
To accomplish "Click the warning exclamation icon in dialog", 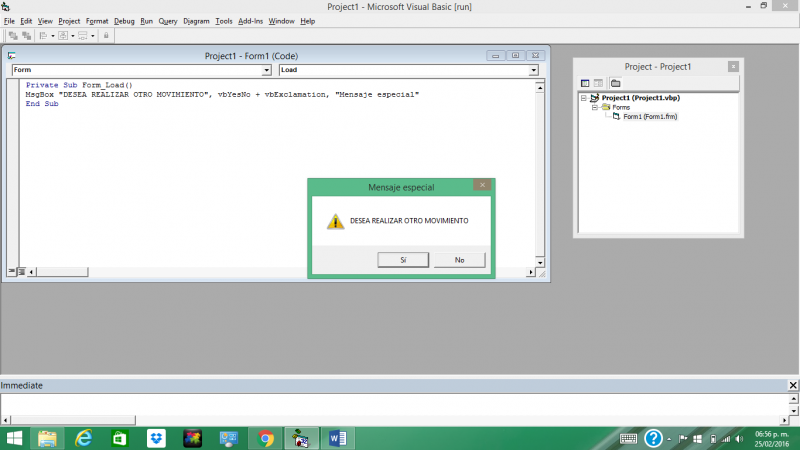I will (x=336, y=221).
